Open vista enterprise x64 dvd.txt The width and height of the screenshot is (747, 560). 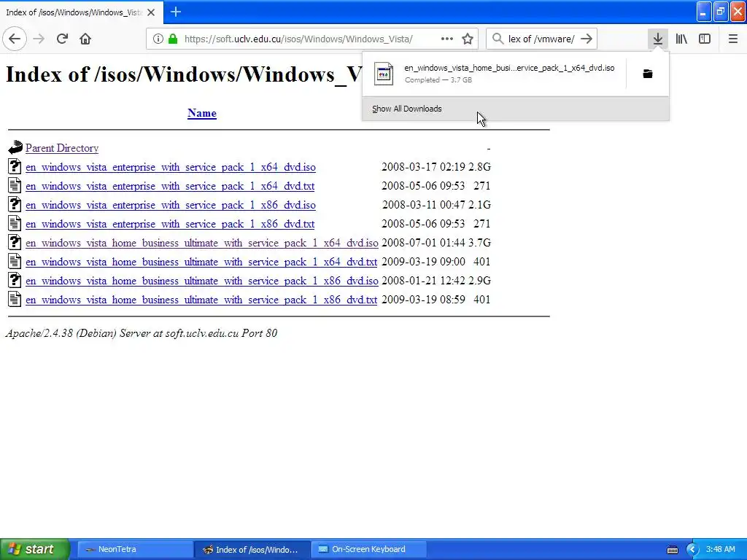point(170,186)
